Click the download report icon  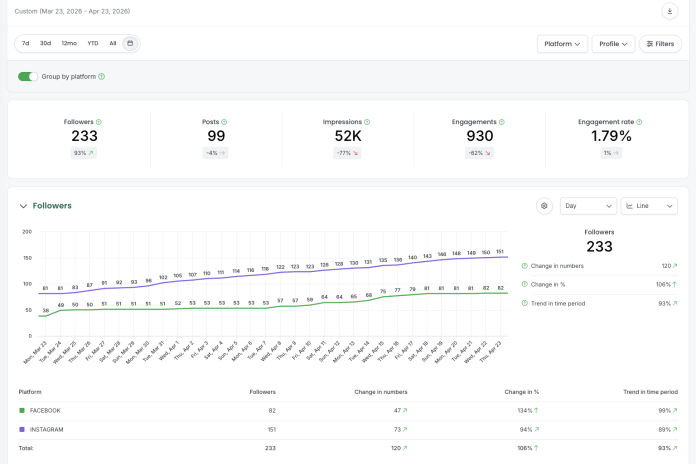[669, 11]
